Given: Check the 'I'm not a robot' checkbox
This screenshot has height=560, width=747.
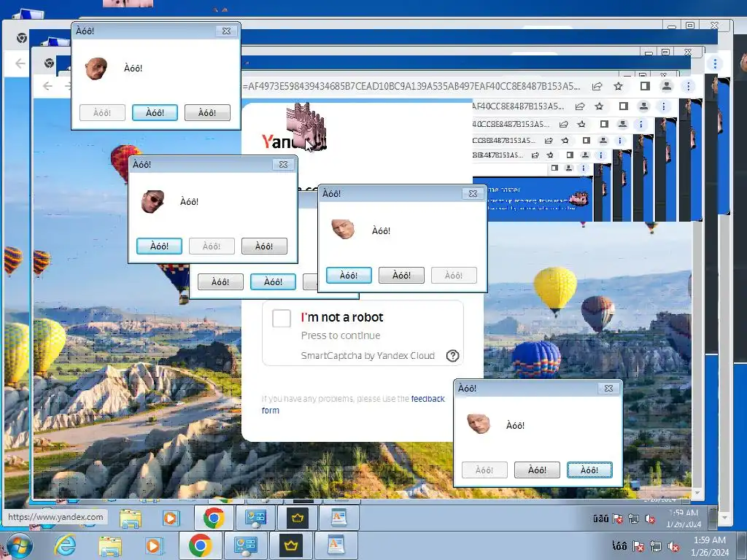Looking at the screenshot, I should [282, 318].
